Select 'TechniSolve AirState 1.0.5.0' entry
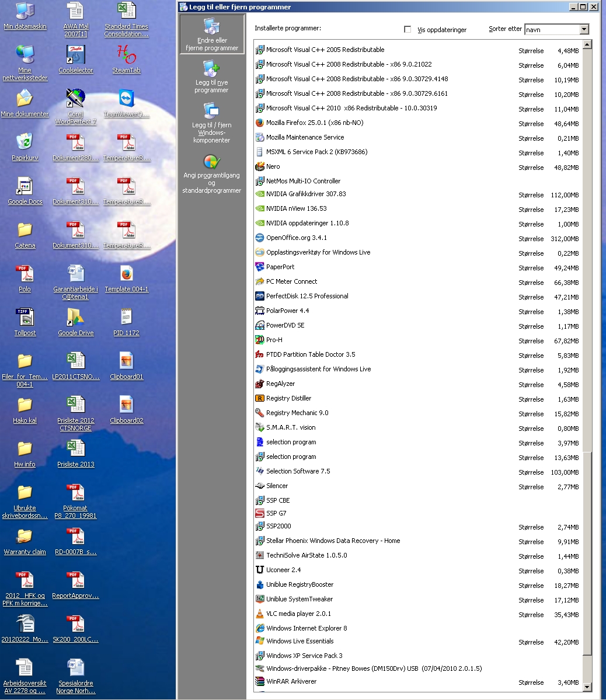Screen dimensions: 606x700 tap(418, 555)
